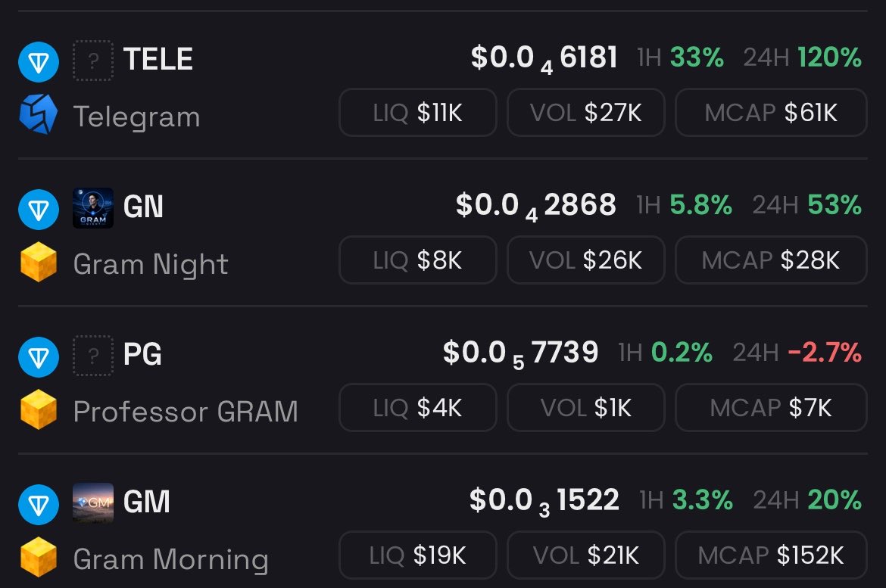Click the placeholder question-mark icon for PG

[x=93, y=355]
